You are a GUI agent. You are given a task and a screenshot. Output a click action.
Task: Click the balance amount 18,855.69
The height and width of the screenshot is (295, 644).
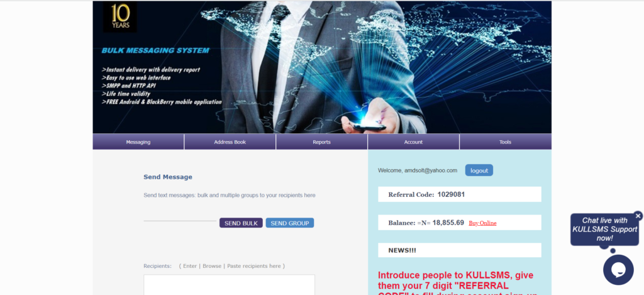point(448,223)
